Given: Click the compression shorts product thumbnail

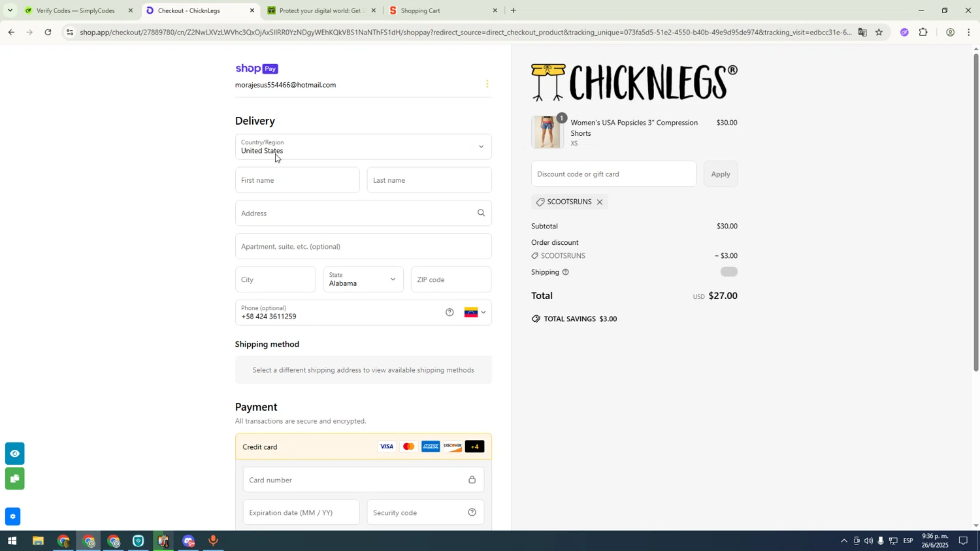Looking at the screenshot, I should click(547, 132).
